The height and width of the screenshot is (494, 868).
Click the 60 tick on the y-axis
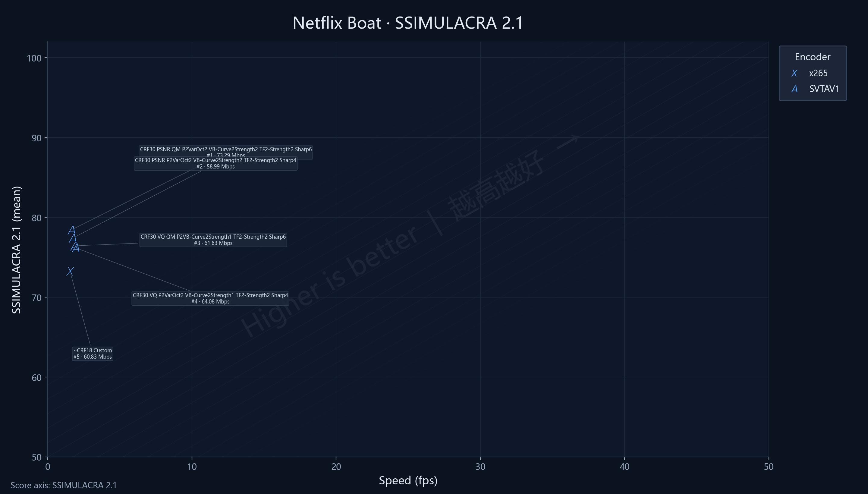(37, 377)
